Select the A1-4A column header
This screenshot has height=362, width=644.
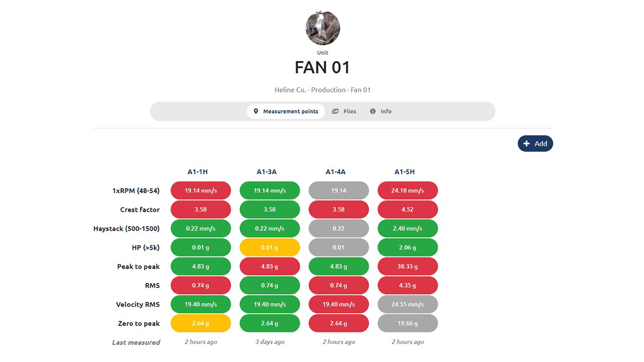click(x=336, y=172)
